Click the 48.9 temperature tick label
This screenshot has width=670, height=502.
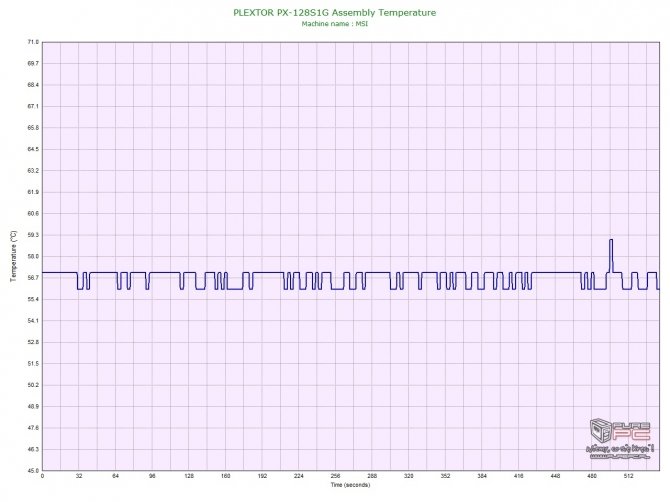click(33, 406)
